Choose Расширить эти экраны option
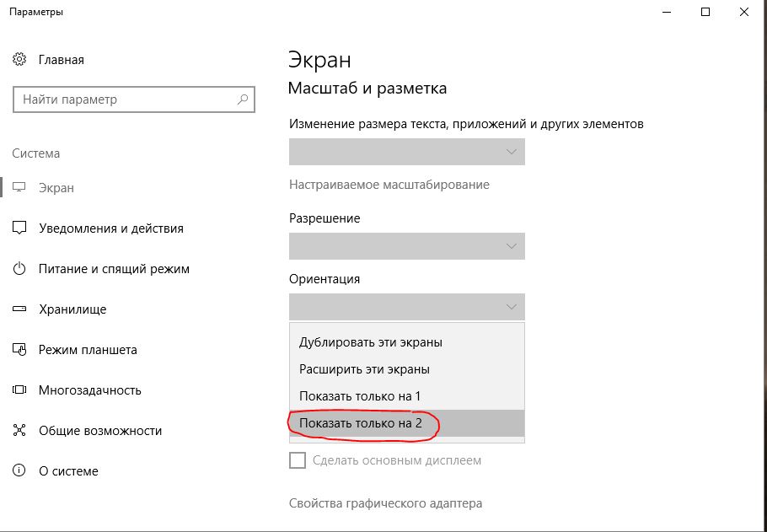Image resolution: width=767 pixels, height=532 pixels. pos(365,369)
